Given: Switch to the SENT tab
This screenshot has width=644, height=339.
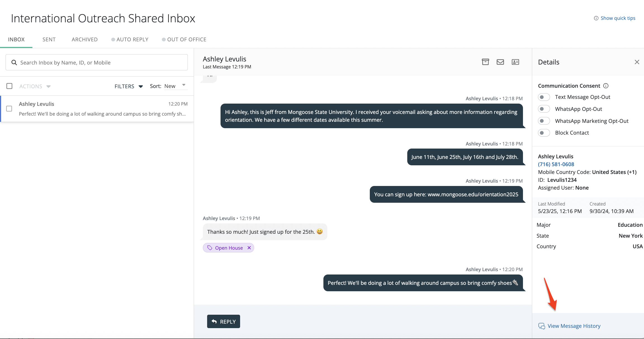Looking at the screenshot, I should click(49, 39).
